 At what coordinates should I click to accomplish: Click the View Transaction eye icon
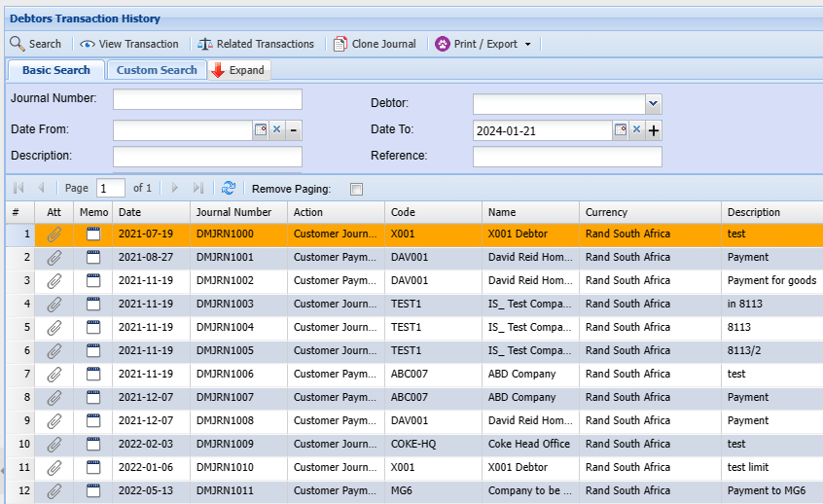point(88,44)
